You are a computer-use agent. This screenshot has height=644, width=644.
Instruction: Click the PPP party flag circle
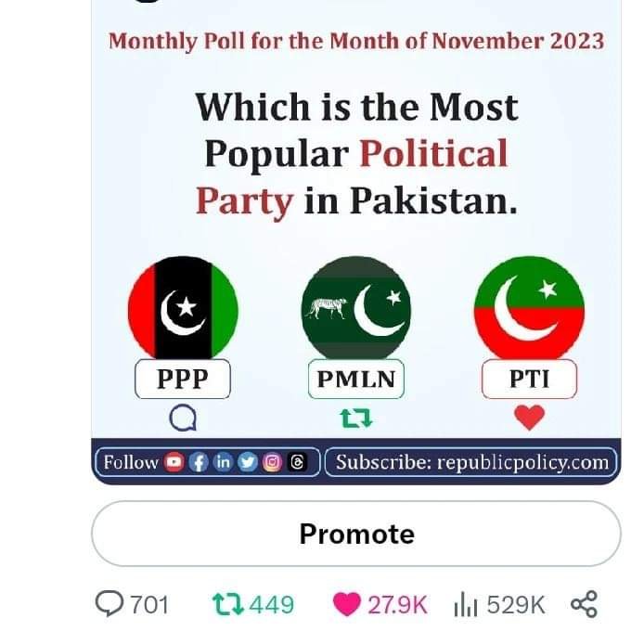click(183, 308)
